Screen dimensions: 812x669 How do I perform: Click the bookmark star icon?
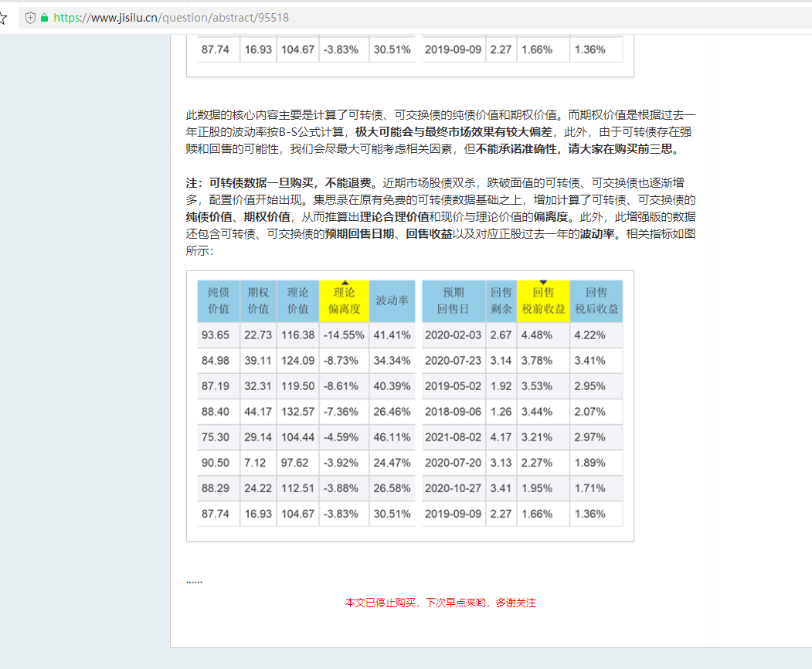click(x=3, y=17)
